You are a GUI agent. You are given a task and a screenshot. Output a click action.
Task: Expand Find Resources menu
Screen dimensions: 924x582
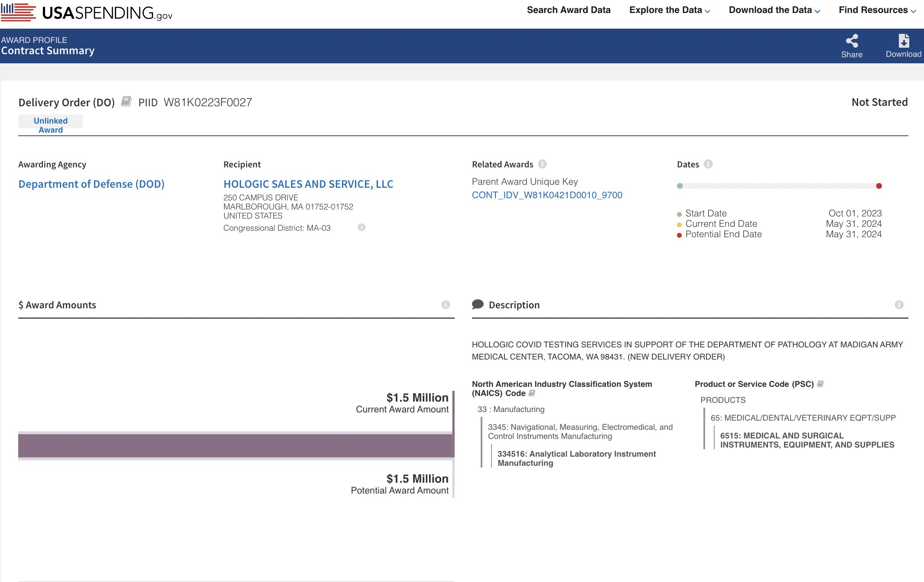(x=877, y=10)
